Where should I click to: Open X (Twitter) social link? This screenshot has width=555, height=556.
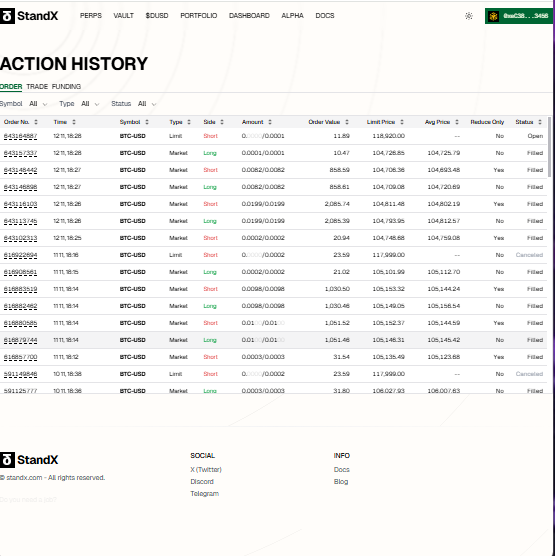(x=206, y=469)
